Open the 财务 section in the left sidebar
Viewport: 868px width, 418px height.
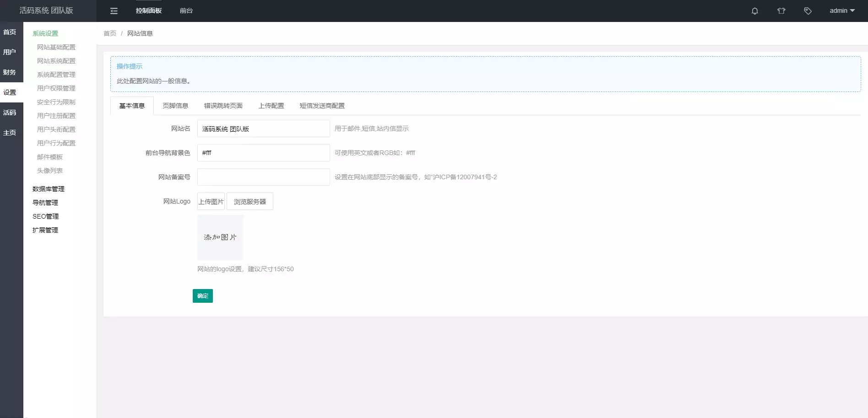pos(10,72)
